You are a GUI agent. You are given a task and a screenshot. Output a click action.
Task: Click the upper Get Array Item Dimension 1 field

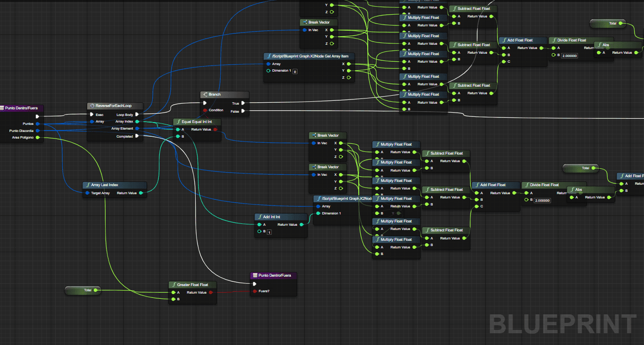point(295,72)
